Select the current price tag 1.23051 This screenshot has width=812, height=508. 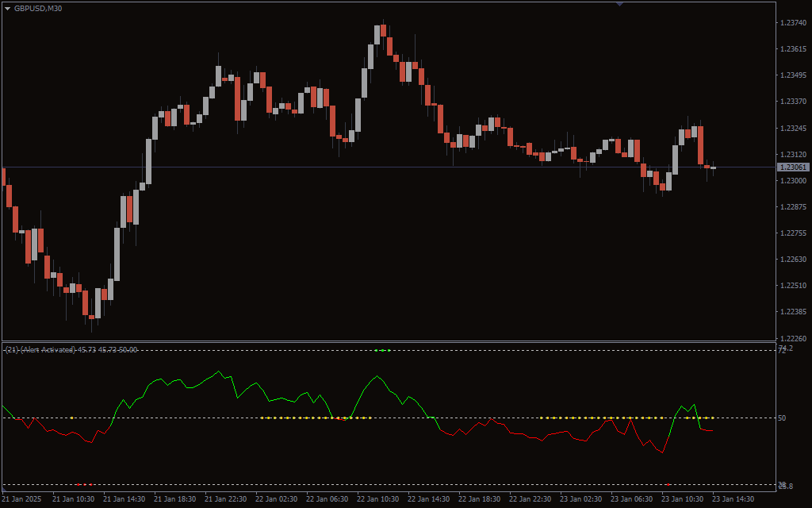pos(792,167)
